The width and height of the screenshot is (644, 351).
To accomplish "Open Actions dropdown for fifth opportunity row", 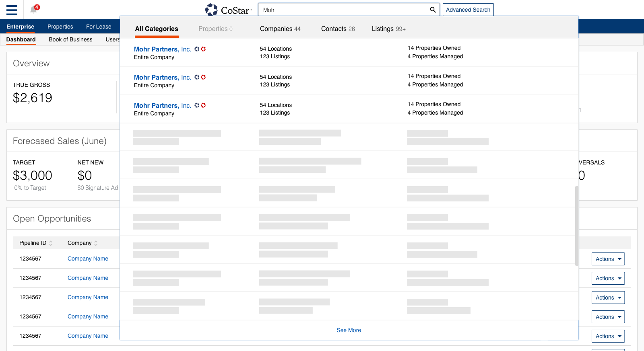I will pos(608,336).
